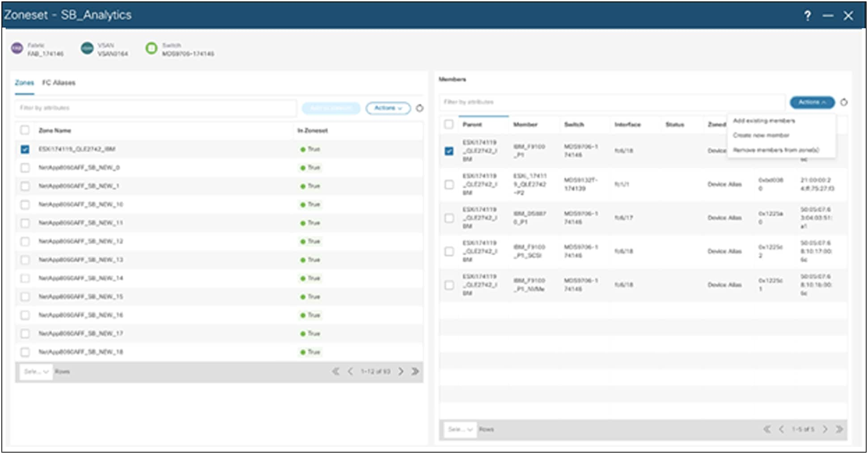Click the Add to zoneset button
The width and height of the screenshot is (868, 454).
pos(331,108)
